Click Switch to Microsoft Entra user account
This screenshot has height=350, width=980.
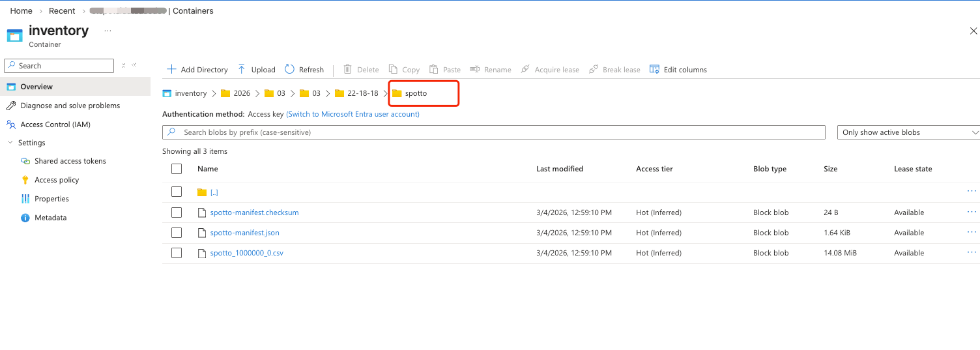point(353,114)
